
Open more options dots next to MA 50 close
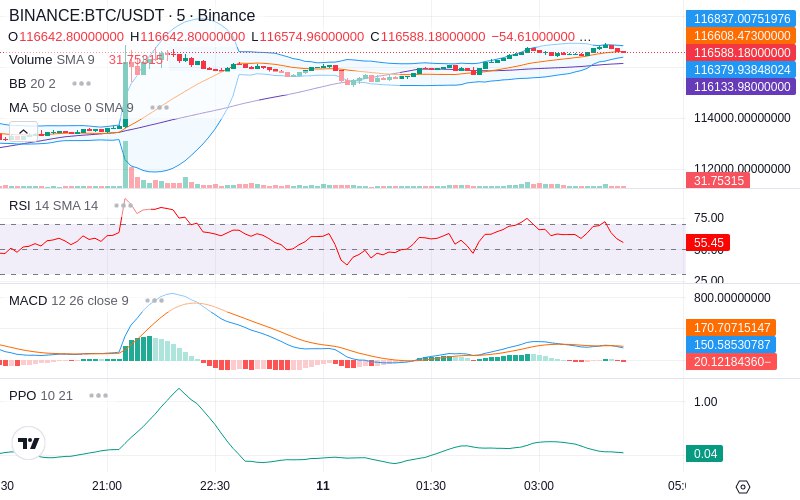click(x=159, y=108)
